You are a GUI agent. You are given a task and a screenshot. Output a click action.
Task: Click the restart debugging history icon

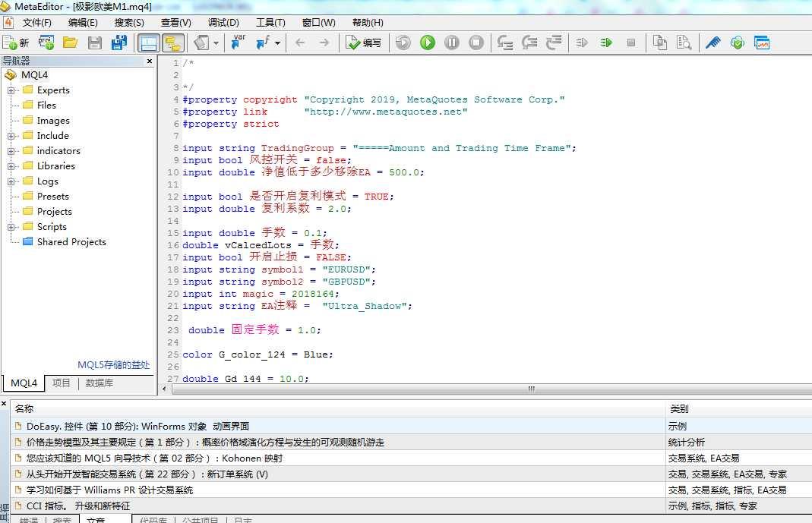403,43
